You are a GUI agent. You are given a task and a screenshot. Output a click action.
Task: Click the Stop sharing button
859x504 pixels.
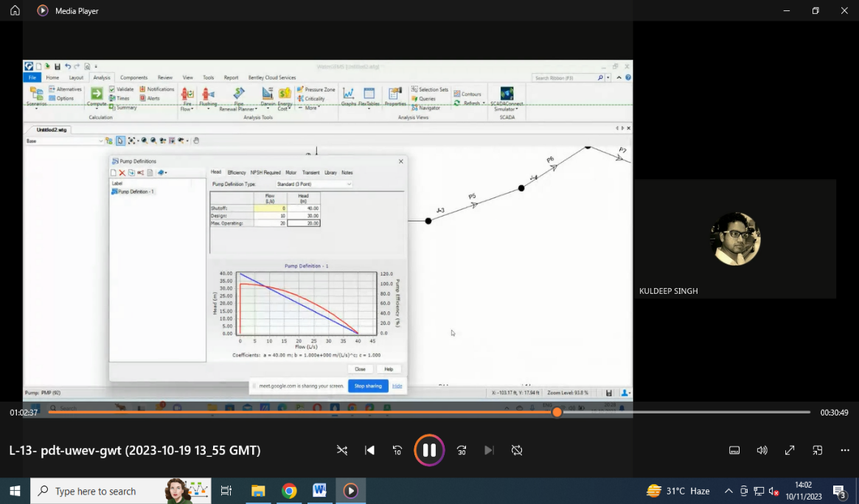[x=368, y=386]
